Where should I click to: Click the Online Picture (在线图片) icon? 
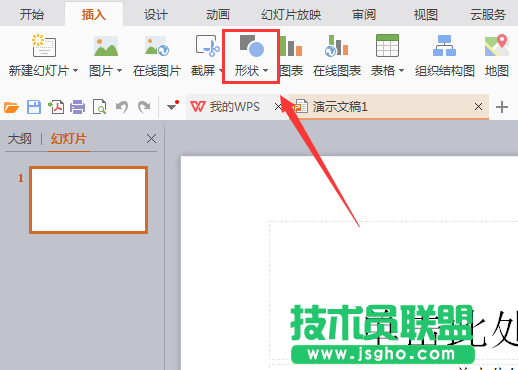[157, 46]
